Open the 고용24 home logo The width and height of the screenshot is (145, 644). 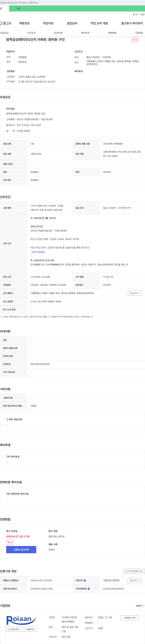tap(5, 23)
